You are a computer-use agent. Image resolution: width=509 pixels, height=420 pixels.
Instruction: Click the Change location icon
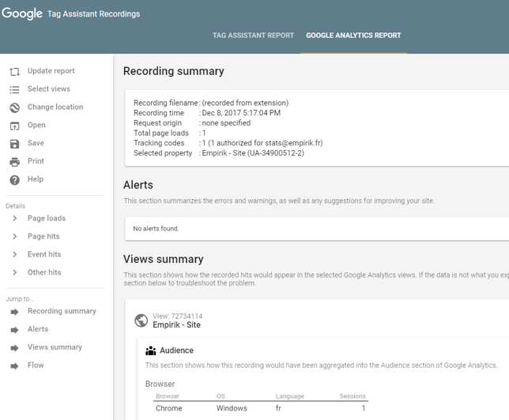[14, 108]
